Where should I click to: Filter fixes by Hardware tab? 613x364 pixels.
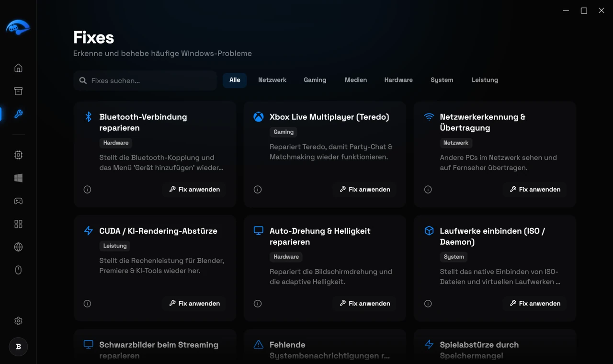click(398, 80)
